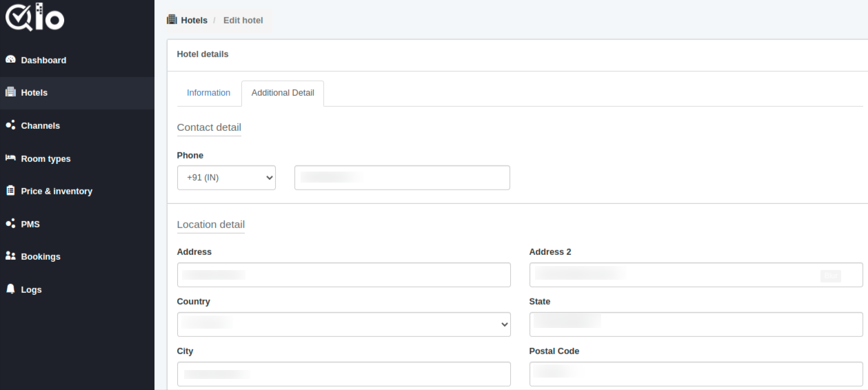Click the PMS icon in sidebar
This screenshot has width=868, height=390.
pos(10,224)
